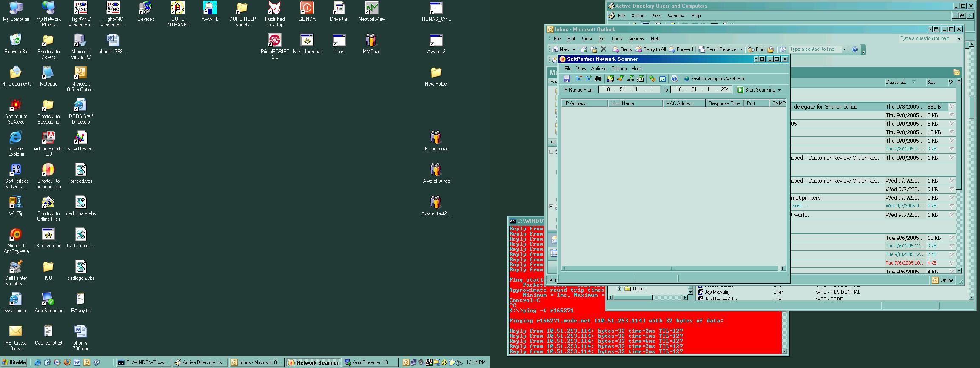Open the Options menu in Network Scanner

pos(618,69)
